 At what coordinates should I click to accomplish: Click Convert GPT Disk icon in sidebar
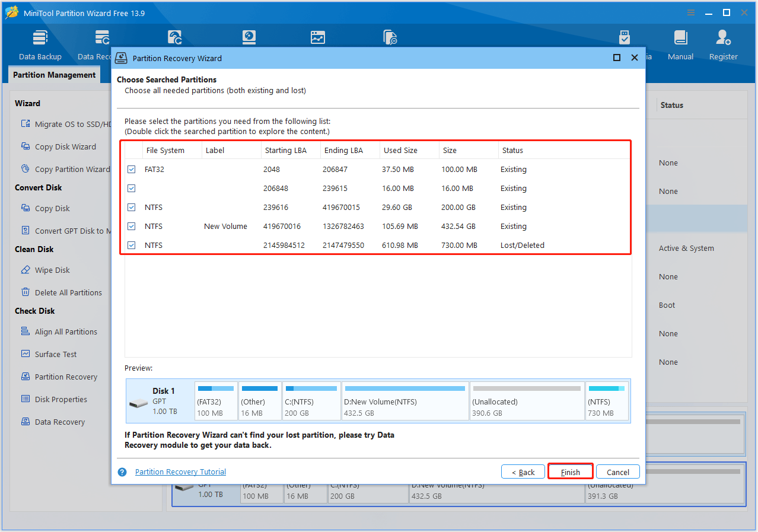click(26, 231)
